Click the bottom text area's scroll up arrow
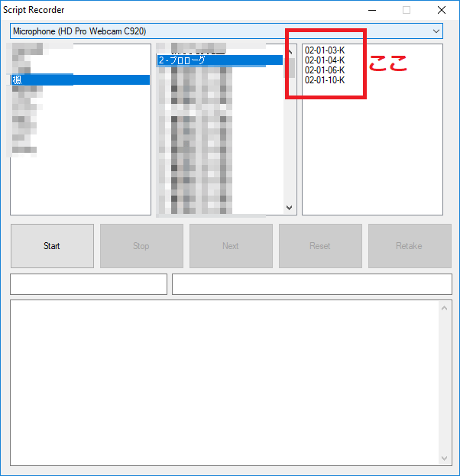 coord(445,307)
